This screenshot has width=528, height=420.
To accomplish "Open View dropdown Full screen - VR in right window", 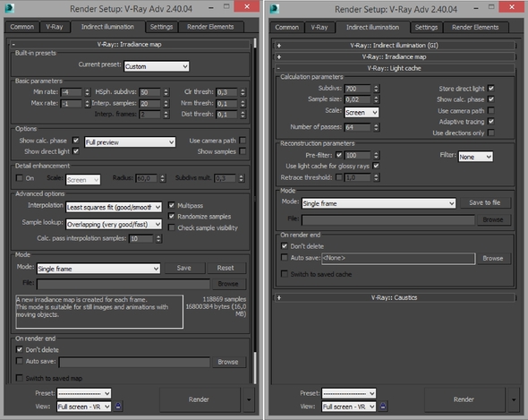I will tap(348, 407).
